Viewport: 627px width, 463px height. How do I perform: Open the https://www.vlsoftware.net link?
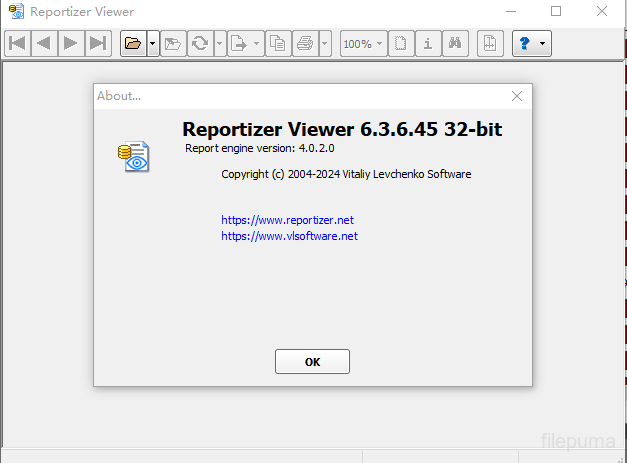(289, 236)
